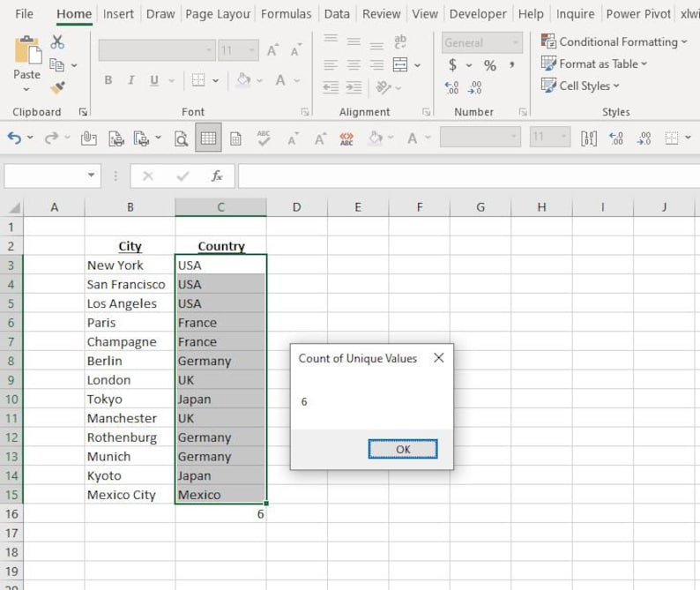
Task: Click Redo arrow in quick access toolbar
Action: (x=51, y=138)
